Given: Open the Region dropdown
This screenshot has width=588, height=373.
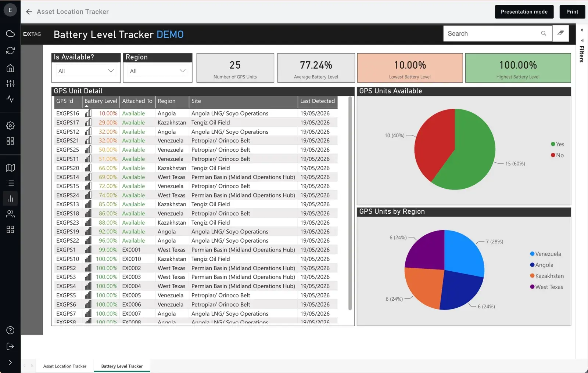Looking at the screenshot, I should pos(158,71).
